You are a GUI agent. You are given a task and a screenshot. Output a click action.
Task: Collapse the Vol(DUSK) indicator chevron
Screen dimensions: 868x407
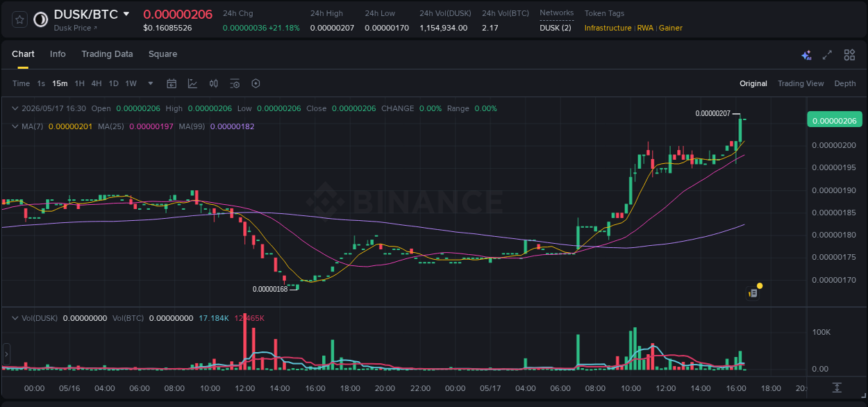click(x=15, y=317)
